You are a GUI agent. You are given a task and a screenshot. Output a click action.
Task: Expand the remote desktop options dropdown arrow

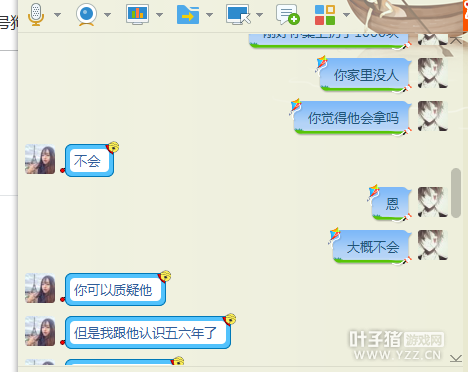[x=260, y=15]
